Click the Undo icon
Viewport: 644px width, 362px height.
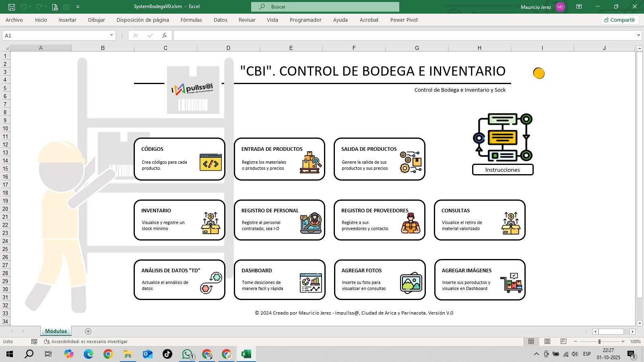pyautogui.click(x=24, y=6)
